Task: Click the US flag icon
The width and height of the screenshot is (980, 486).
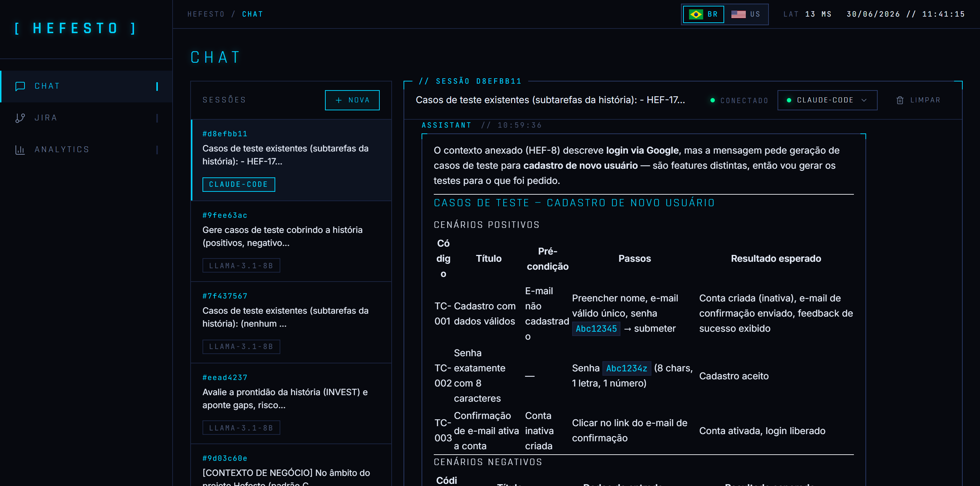Action: (739, 14)
